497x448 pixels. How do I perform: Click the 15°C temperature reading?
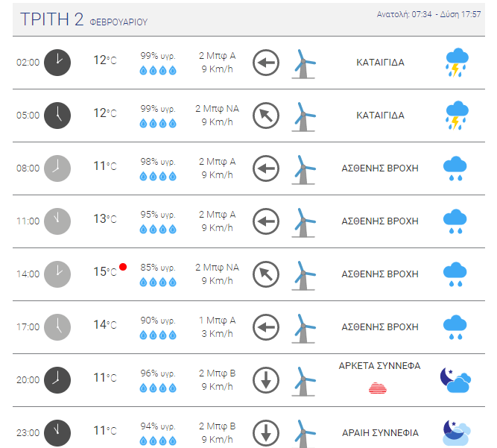coord(105,272)
